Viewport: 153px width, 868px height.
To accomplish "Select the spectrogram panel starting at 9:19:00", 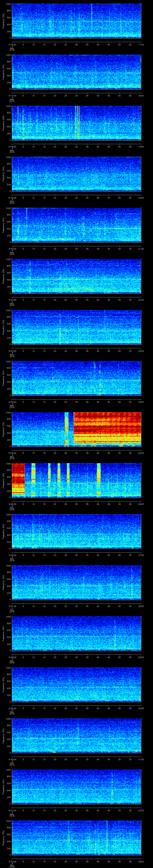I will click(x=76, y=174).
